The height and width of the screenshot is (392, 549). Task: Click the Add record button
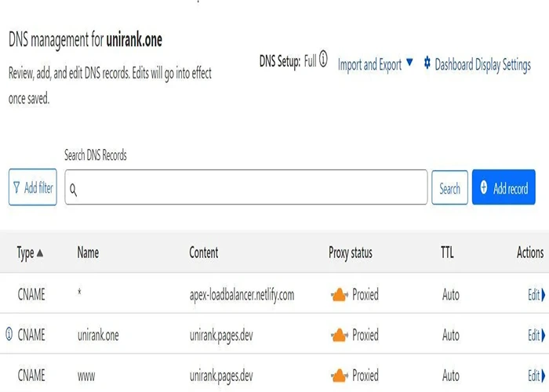tap(504, 187)
